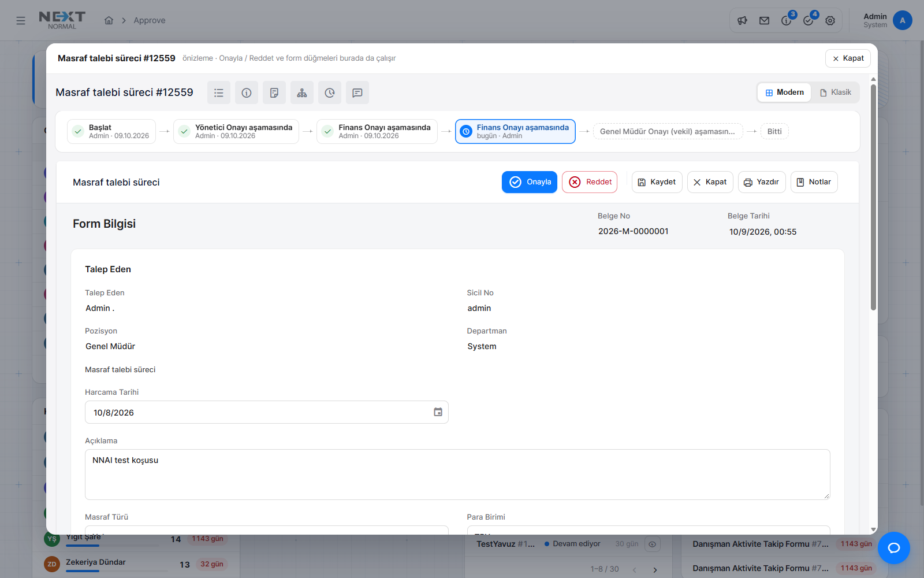Open the mail inbox icon
924x578 pixels.
click(x=765, y=21)
